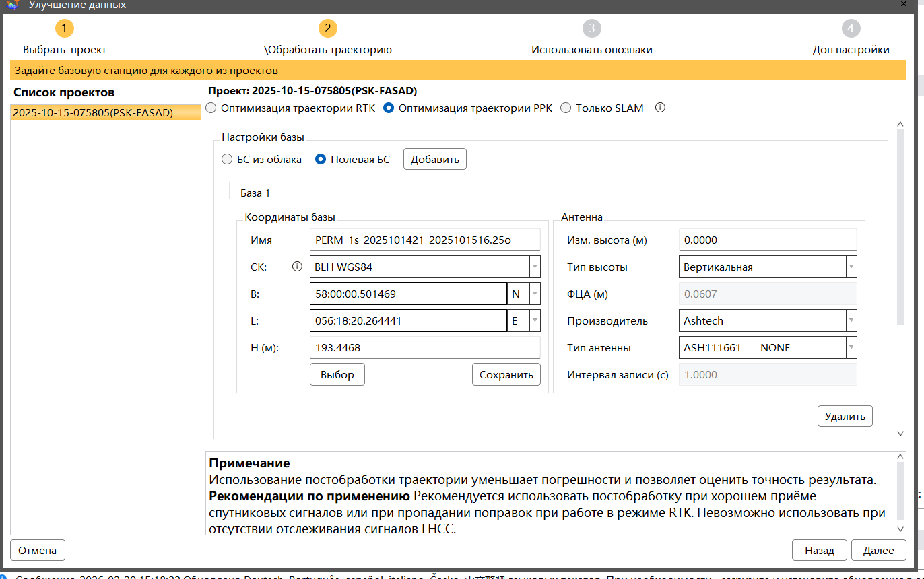This screenshot has width=924, height=579.
Task: Click step 4 circle Доп настройки
Action: click(x=851, y=28)
